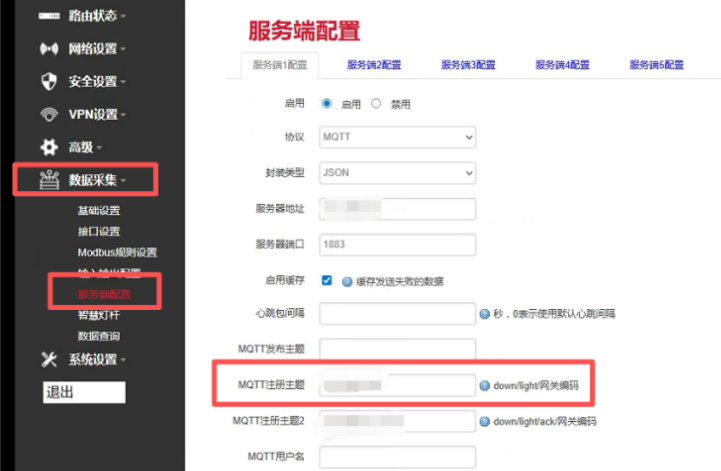Click the 服务器地址 input field
The image size is (721, 471).
pyautogui.click(x=398, y=209)
